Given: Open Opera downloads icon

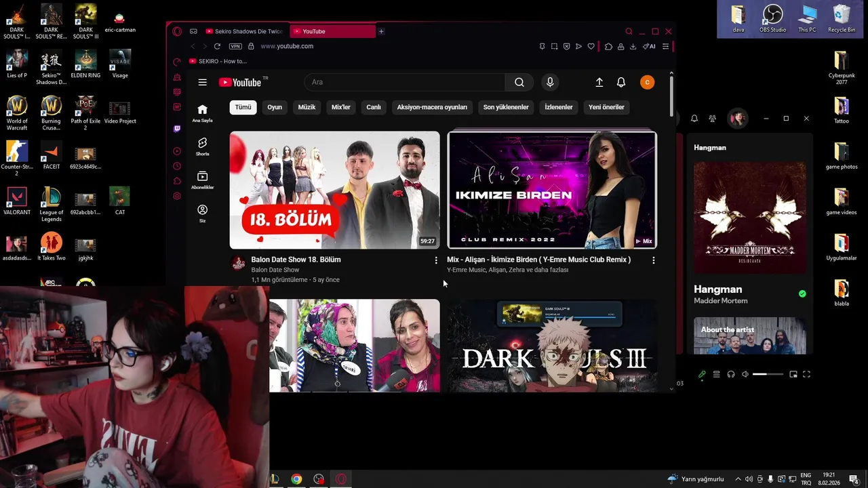Looking at the screenshot, I should tap(633, 46).
